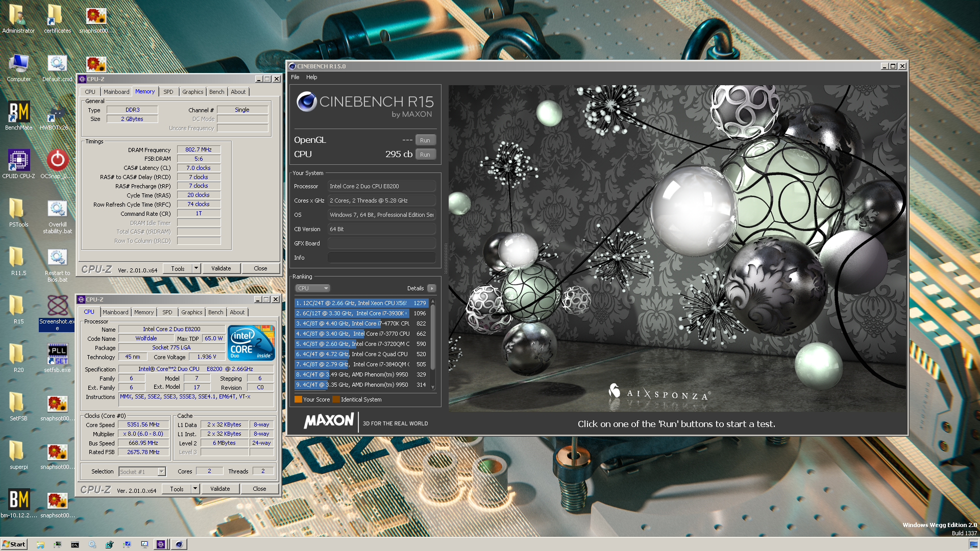980x551 pixels.
Task: Click orange Your Score color swatch
Action: (x=298, y=399)
